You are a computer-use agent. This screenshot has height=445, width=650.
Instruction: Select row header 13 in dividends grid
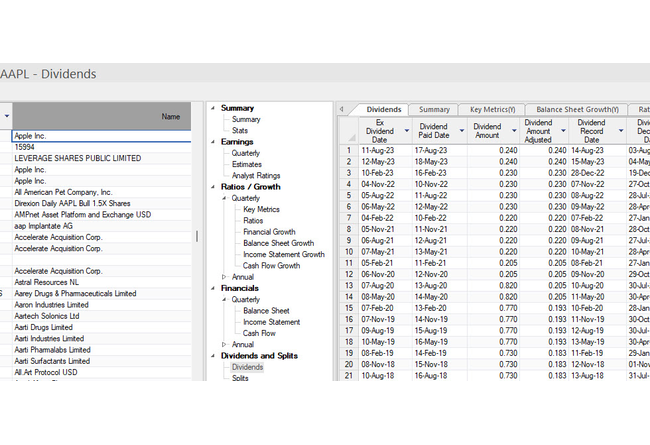click(x=349, y=286)
